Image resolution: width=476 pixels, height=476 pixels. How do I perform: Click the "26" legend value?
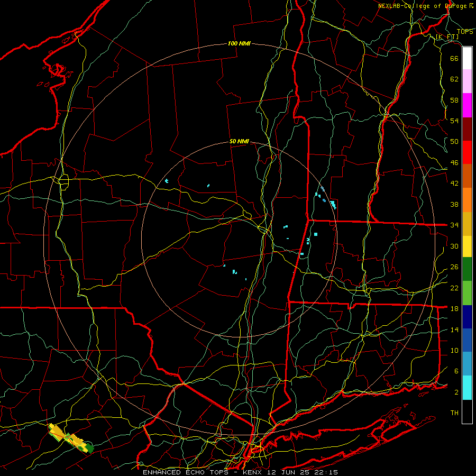point(454,267)
